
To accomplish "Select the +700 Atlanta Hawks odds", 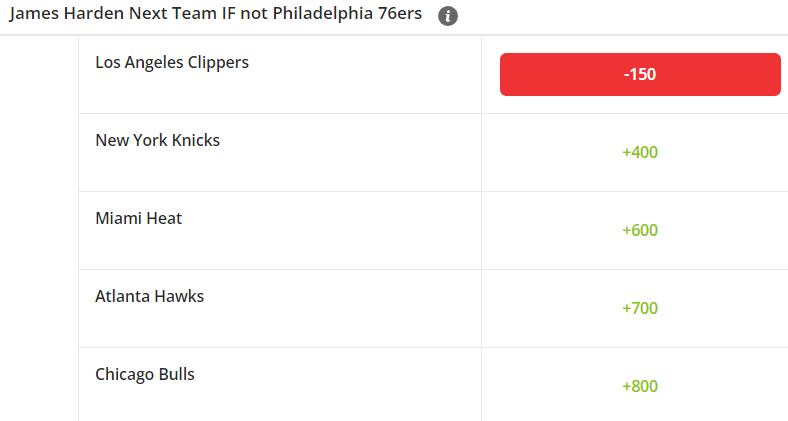I will pyautogui.click(x=640, y=308).
